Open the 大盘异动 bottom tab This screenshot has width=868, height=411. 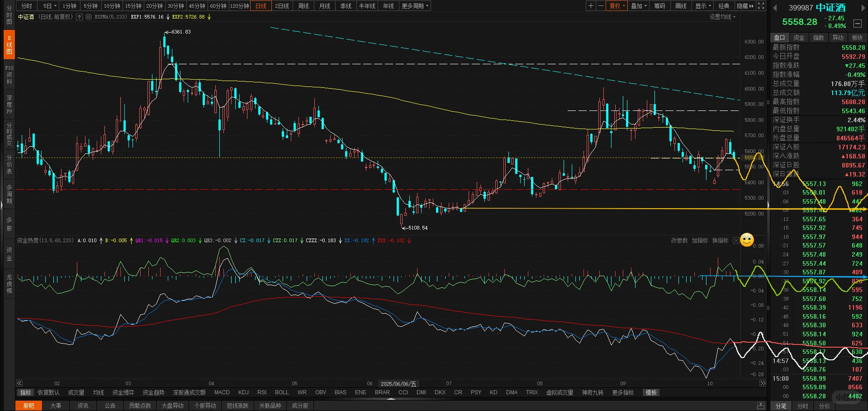pos(172,406)
